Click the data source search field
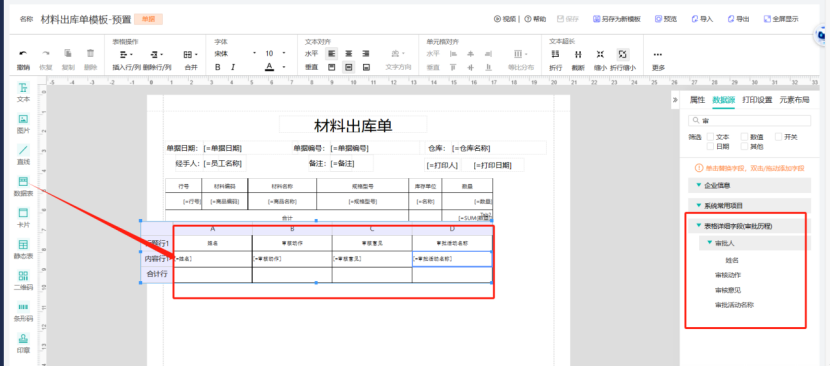 [x=749, y=121]
